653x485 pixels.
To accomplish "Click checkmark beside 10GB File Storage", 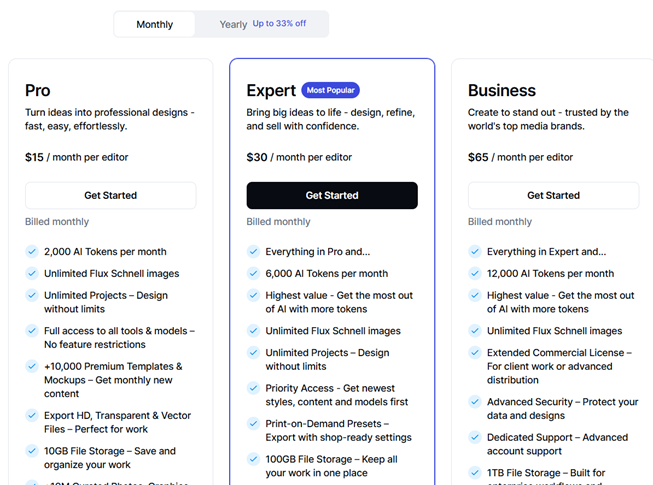I will click(32, 452).
